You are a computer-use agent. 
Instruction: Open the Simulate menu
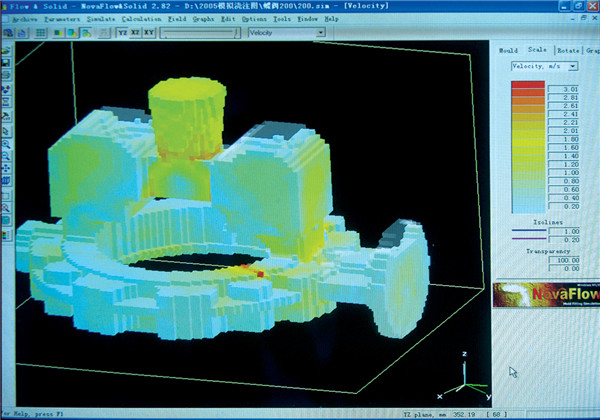tap(102, 19)
